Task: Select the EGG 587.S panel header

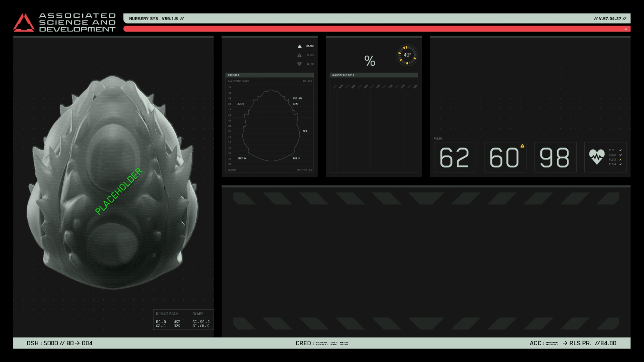Action: [269, 75]
